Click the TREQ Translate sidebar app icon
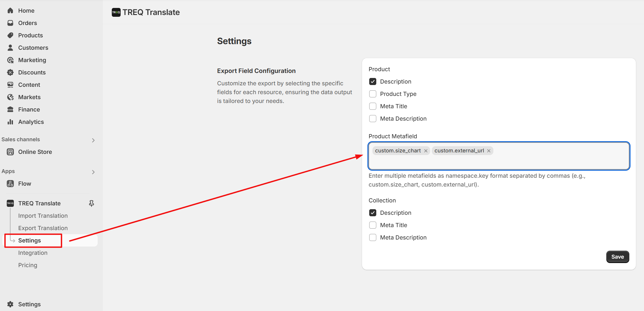 (10, 203)
